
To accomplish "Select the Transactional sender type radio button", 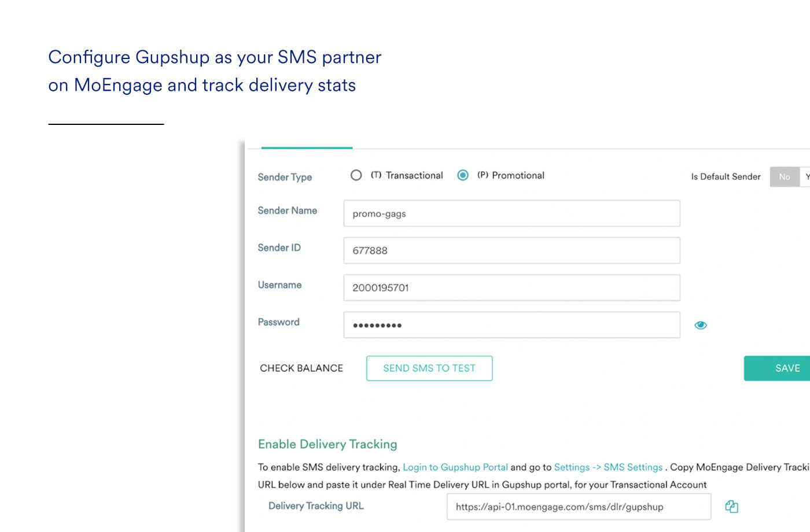I will point(356,175).
